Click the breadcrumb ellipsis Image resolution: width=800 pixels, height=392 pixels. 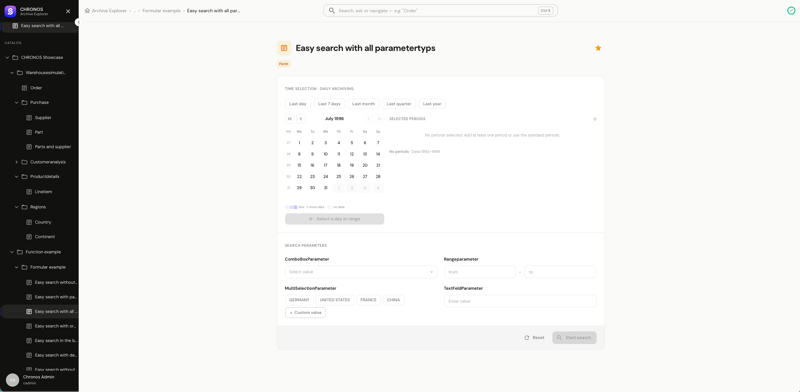click(134, 11)
